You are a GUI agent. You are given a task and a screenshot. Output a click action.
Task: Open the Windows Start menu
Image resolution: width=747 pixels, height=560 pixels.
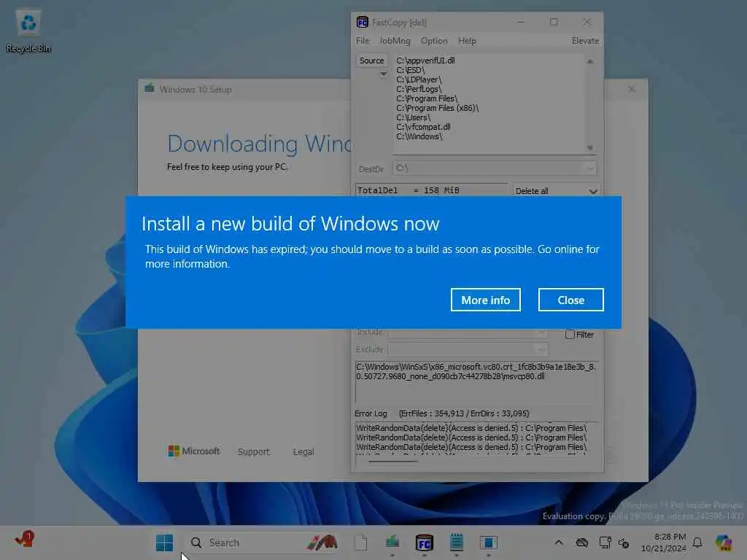tap(164, 542)
